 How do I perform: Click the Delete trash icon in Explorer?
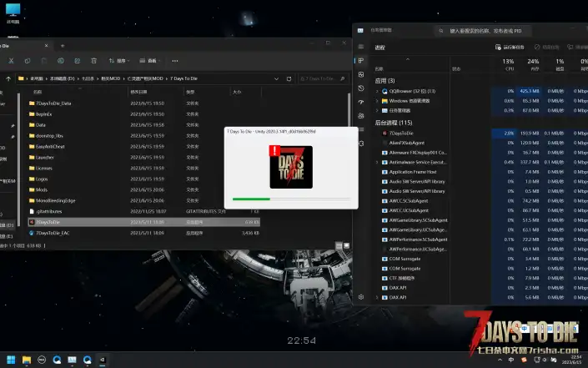point(93,61)
